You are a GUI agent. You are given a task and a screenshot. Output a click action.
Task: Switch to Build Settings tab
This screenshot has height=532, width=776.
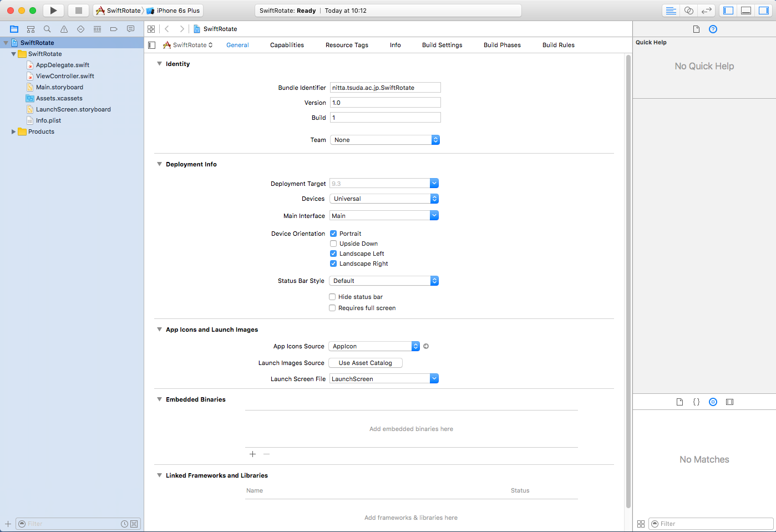(442, 45)
